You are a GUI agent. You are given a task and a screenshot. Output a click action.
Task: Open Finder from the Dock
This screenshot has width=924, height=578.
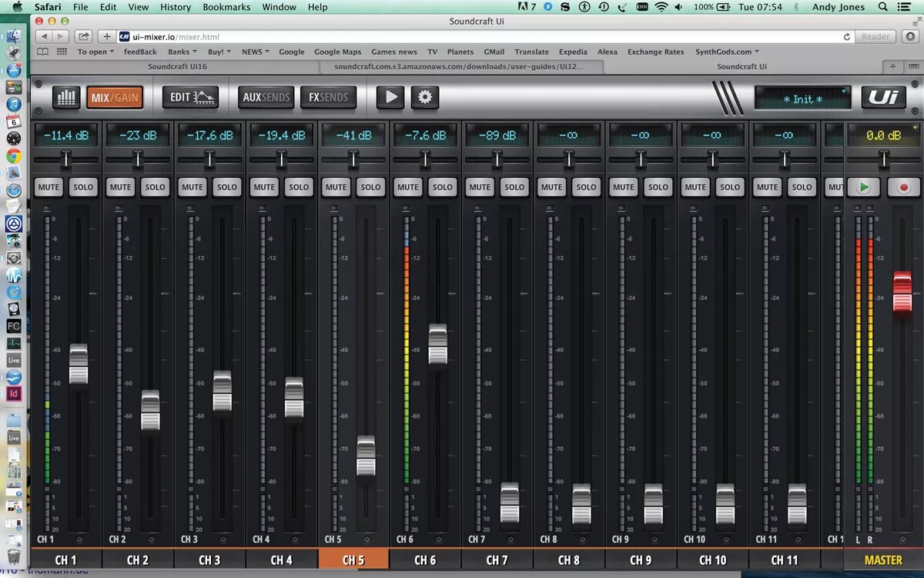[x=14, y=35]
